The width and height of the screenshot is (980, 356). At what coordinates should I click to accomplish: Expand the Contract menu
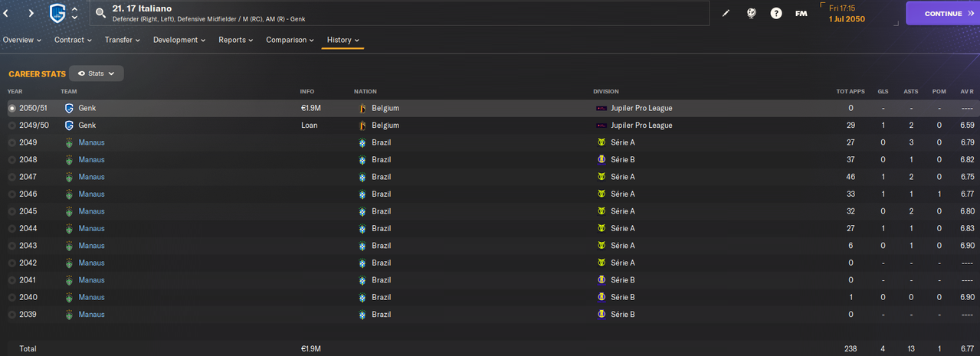coord(73,40)
